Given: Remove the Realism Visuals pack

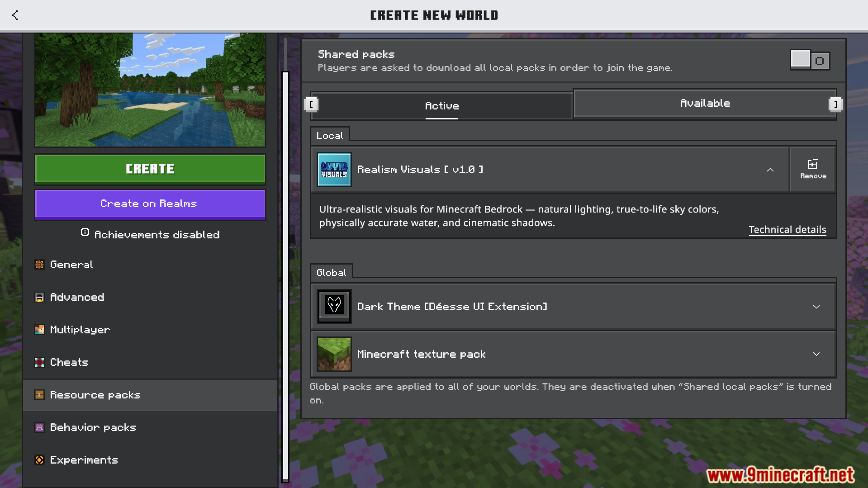Looking at the screenshot, I should coord(813,170).
